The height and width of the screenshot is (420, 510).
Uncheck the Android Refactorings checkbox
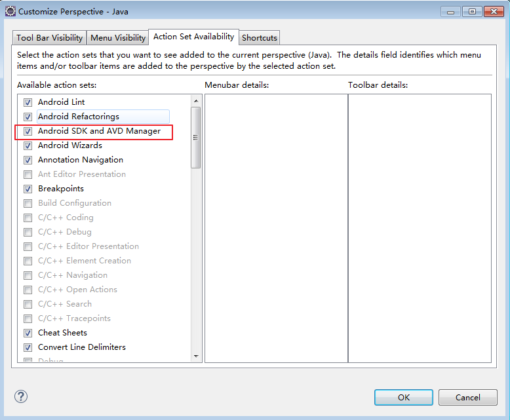[x=28, y=117]
